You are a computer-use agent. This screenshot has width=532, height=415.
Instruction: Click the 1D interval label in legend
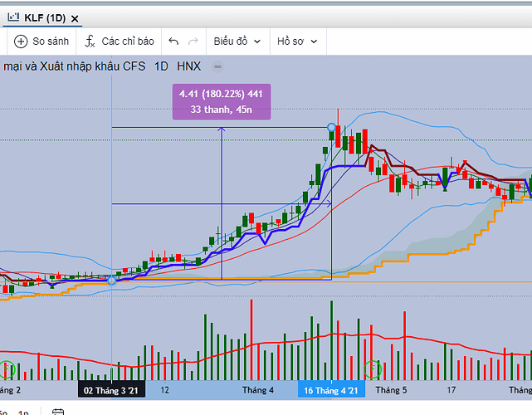[161, 66]
